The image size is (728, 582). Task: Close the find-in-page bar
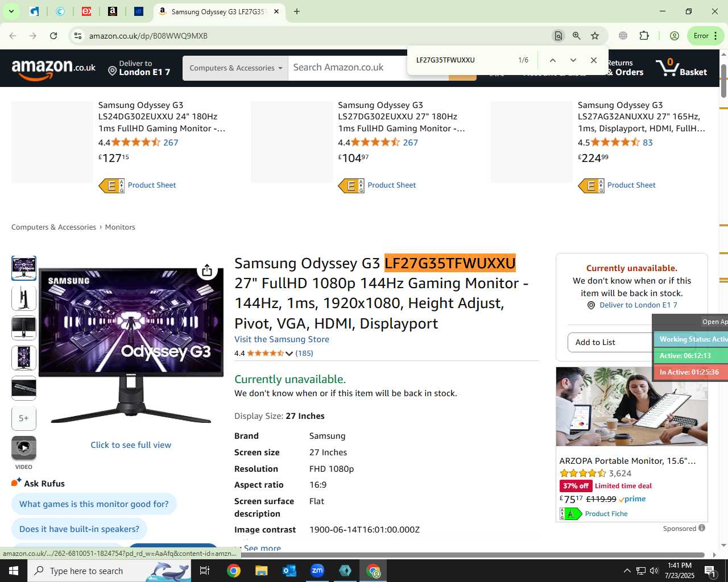594,60
